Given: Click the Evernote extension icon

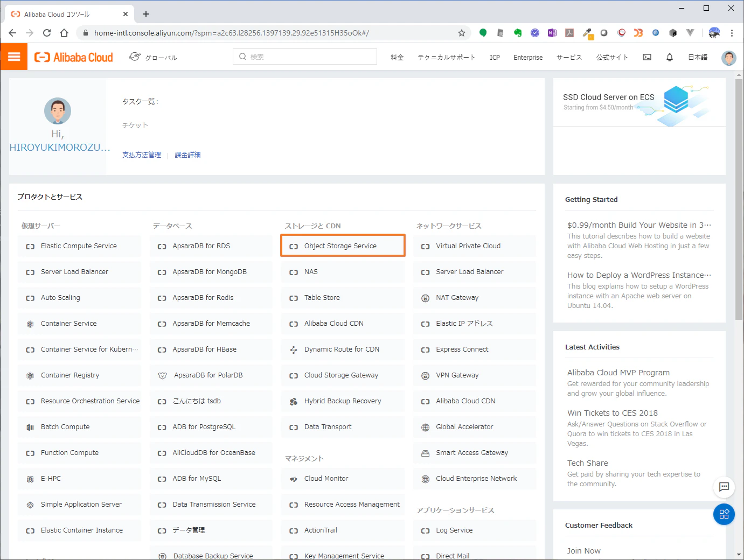Looking at the screenshot, I should point(518,33).
